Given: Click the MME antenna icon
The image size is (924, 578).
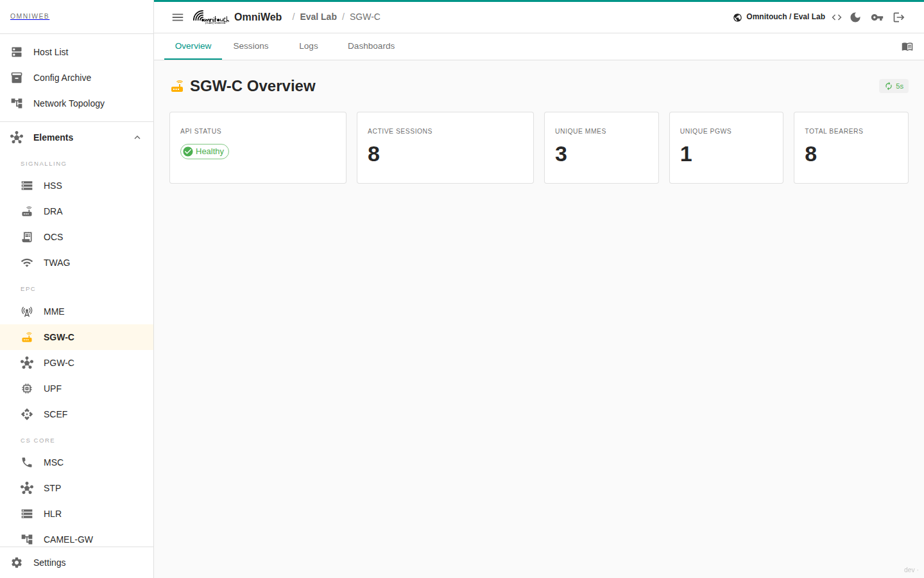Looking at the screenshot, I should [x=27, y=311].
